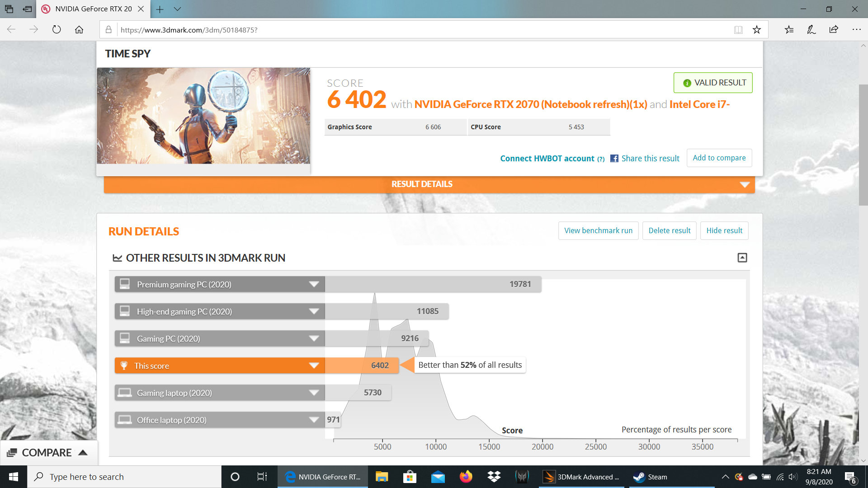868x488 pixels.
Task: Close the NVIDIA GeForce RTX tab
Action: 141,9
